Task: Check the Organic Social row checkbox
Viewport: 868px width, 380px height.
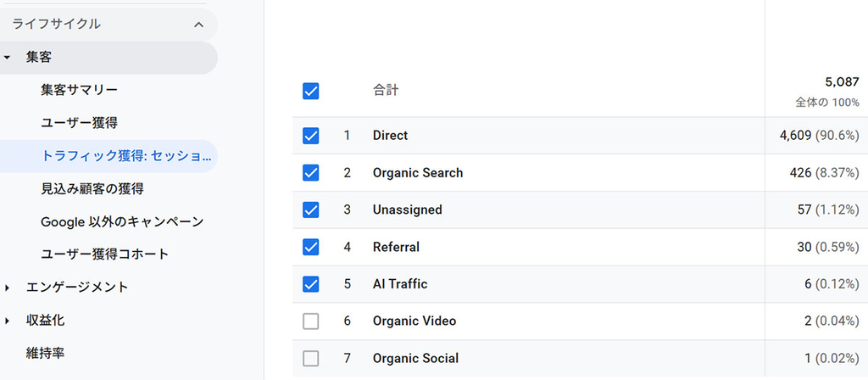Action: (x=311, y=359)
